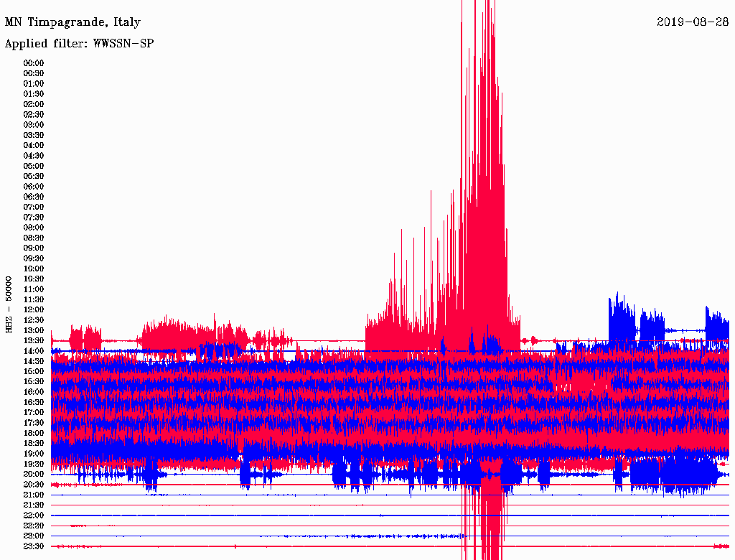Pick the 04:30 time label
The height and width of the screenshot is (560, 735).
click(x=34, y=156)
